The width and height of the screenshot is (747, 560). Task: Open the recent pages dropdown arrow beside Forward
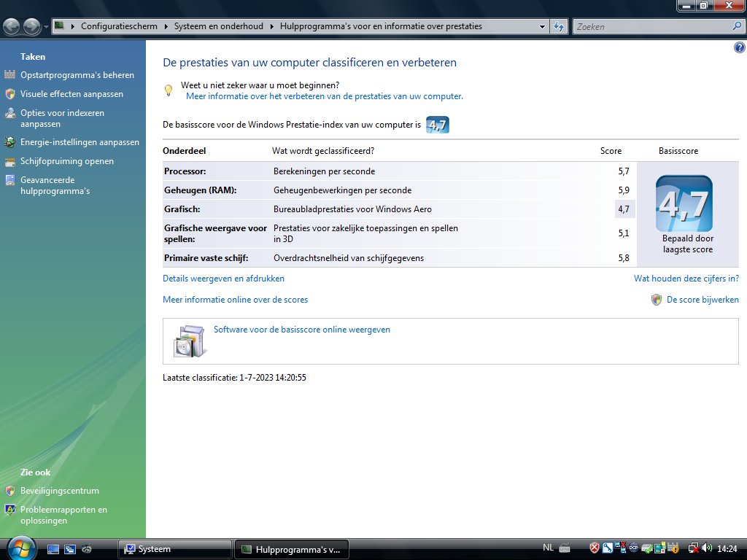[46, 27]
